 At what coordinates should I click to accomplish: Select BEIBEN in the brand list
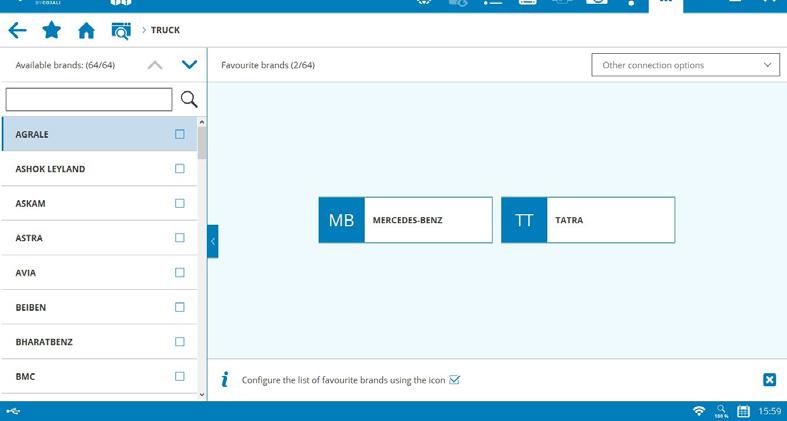point(100,307)
